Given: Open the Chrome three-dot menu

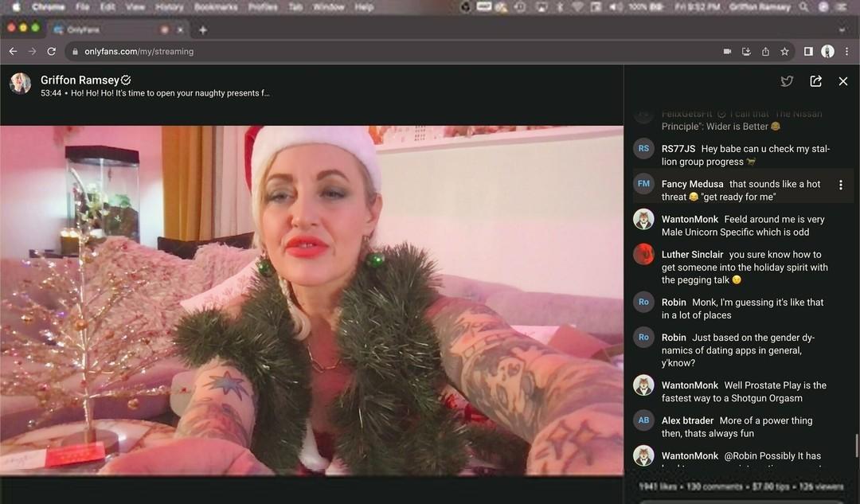Looking at the screenshot, I should pyautogui.click(x=846, y=51).
